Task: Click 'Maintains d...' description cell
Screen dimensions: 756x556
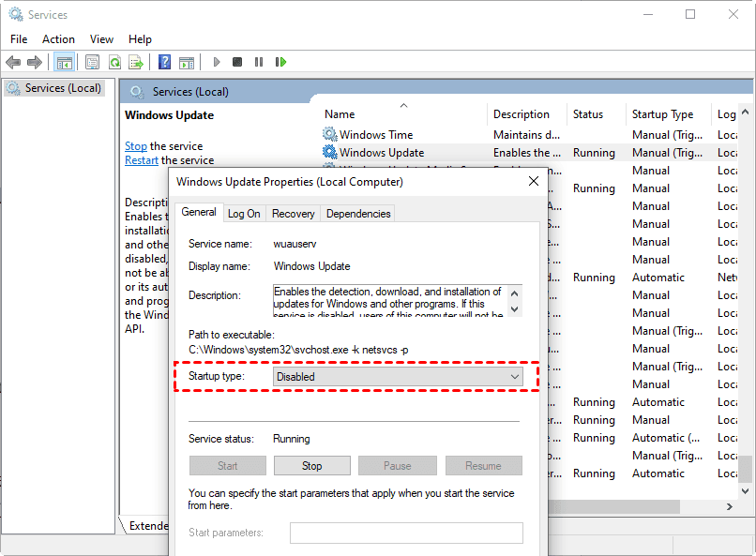Action: click(x=526, y=134)
